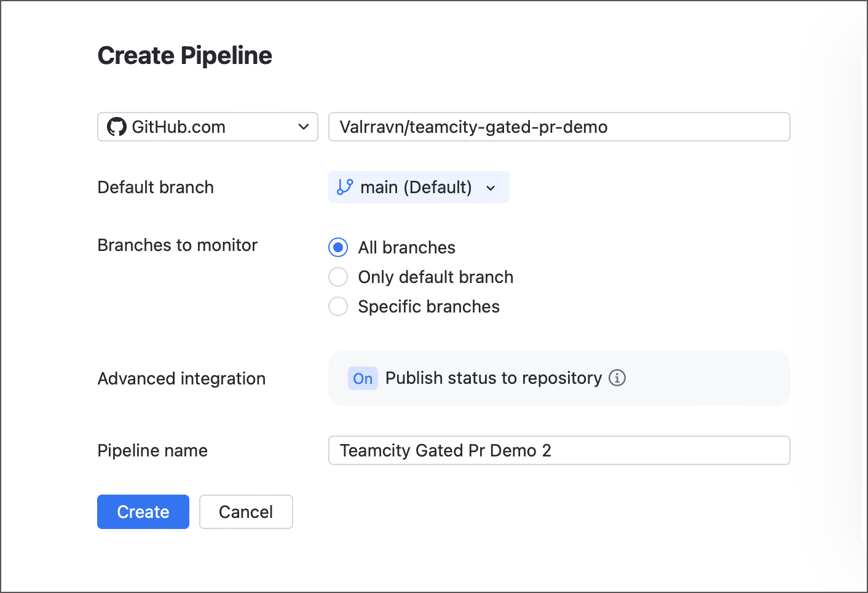Select "Specific branches"
Viewport: 868px width, 593px height.
(x=338, y=306)
